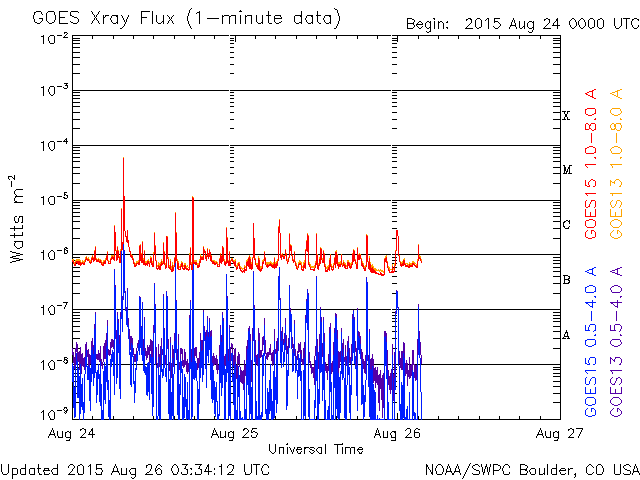Click the "Aug 27" date label
This screenshot has height=480, width=640.
[x=559, y=433]
